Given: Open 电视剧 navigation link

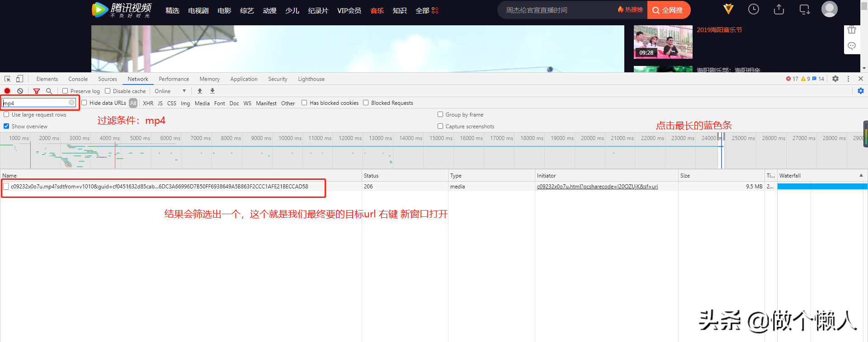Looking at the screenshot, I should point(198,10).
